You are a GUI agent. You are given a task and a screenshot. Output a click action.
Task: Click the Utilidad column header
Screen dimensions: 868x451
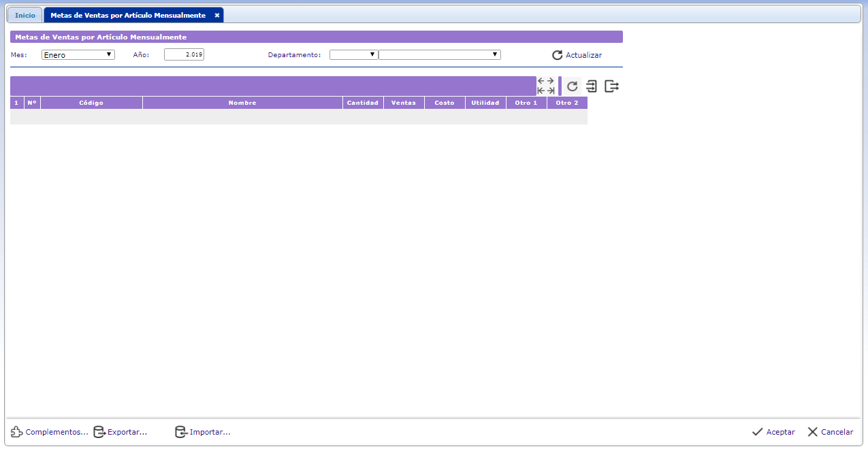485,103
